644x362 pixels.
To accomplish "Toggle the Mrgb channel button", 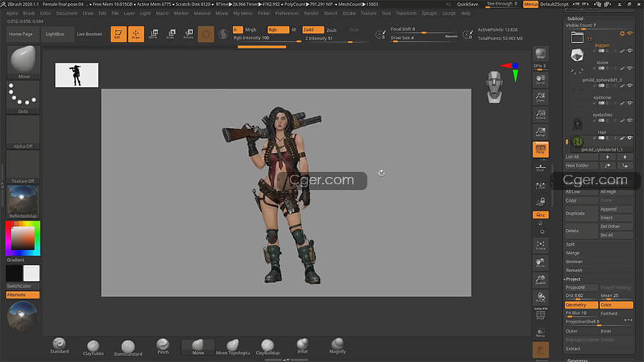I will pyautogui.click(x=250, y=29).
